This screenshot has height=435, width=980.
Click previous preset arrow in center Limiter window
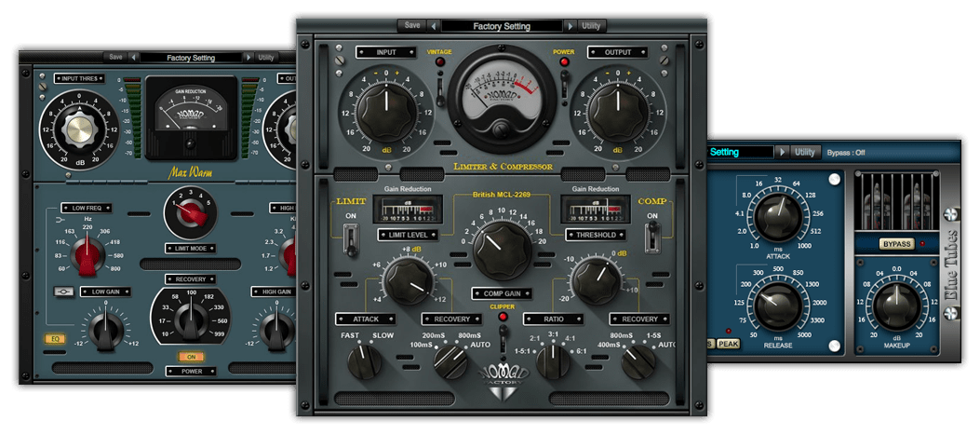(434, 26)
